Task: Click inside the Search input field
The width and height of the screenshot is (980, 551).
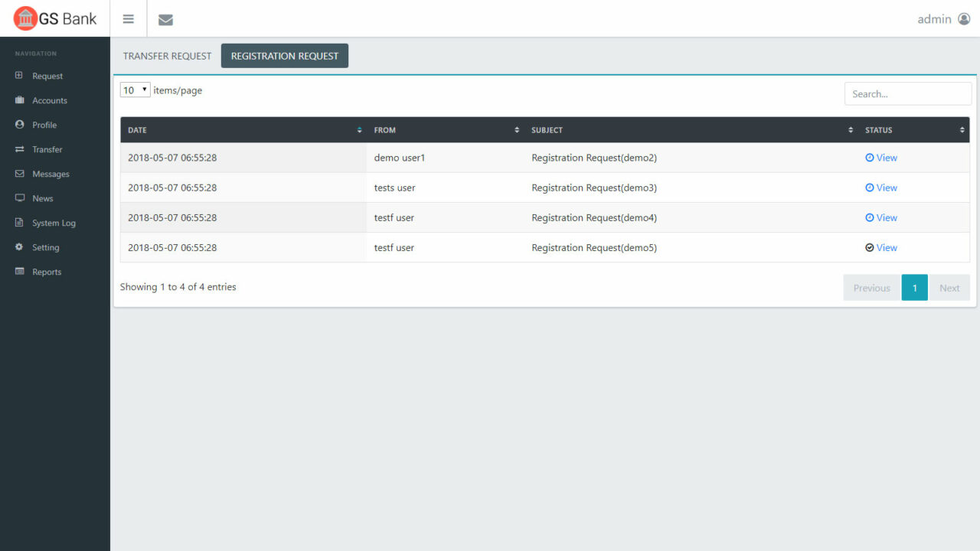Action: tap(907, 93)
